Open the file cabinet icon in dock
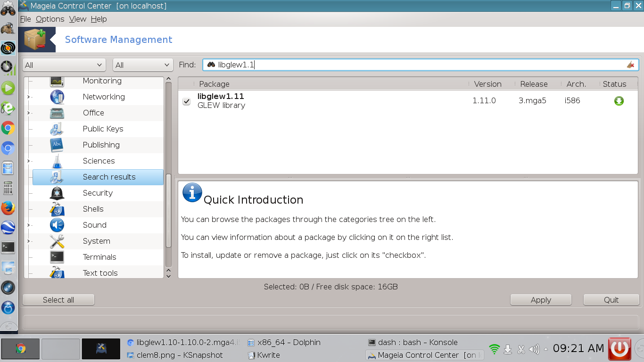Image resolution: width=644 pixels, height=362 pixels. coord(8,168)
